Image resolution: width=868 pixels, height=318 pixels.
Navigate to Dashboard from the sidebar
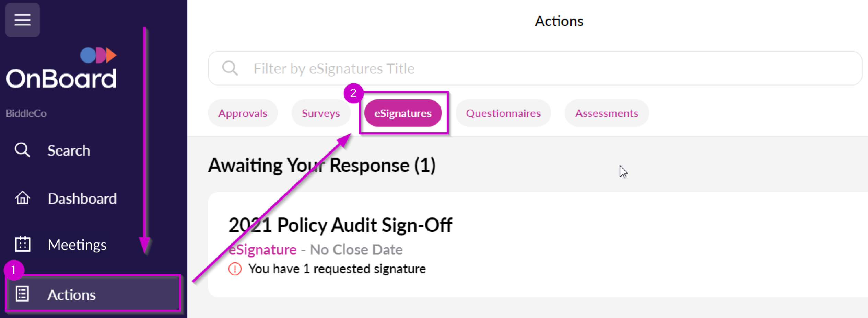[82, 198]
